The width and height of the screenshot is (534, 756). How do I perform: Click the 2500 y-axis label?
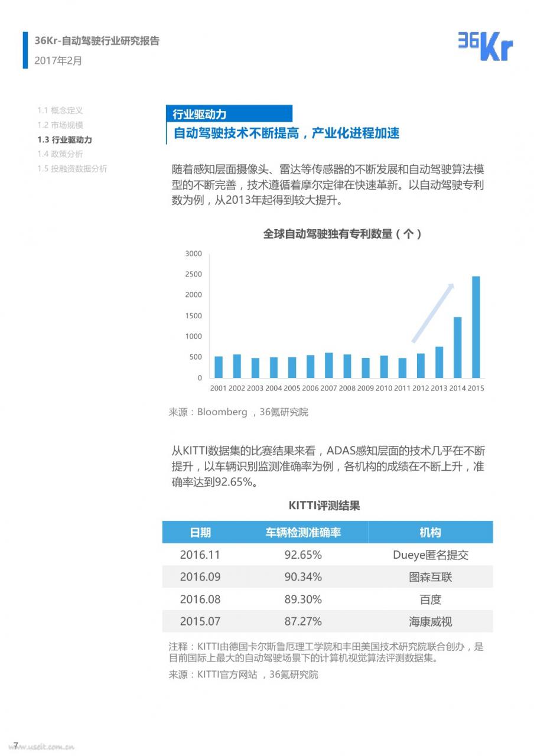[x=194, y=274]
